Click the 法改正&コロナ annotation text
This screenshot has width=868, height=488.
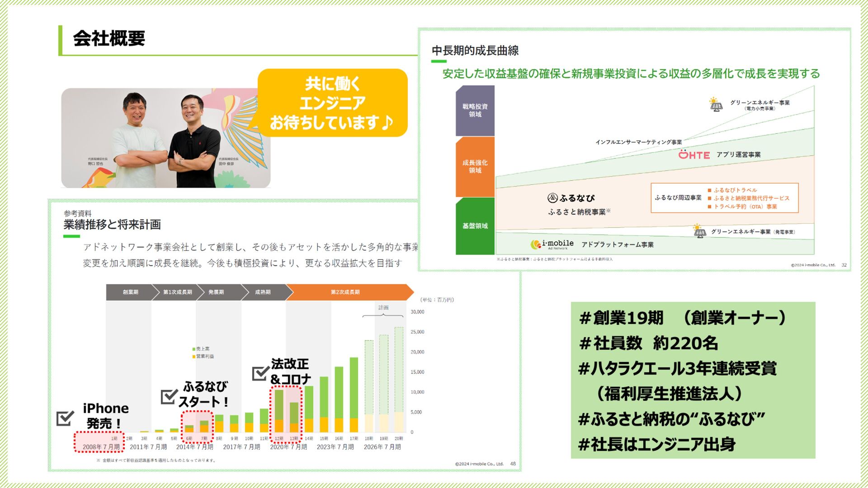coord(291,371)
